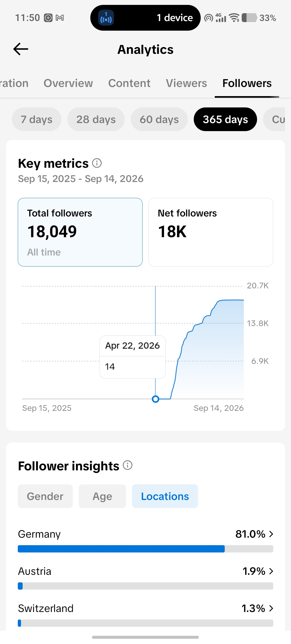Select the 60 days range
Viewport: 291px width, 644px height.
[x=159, y=119]
